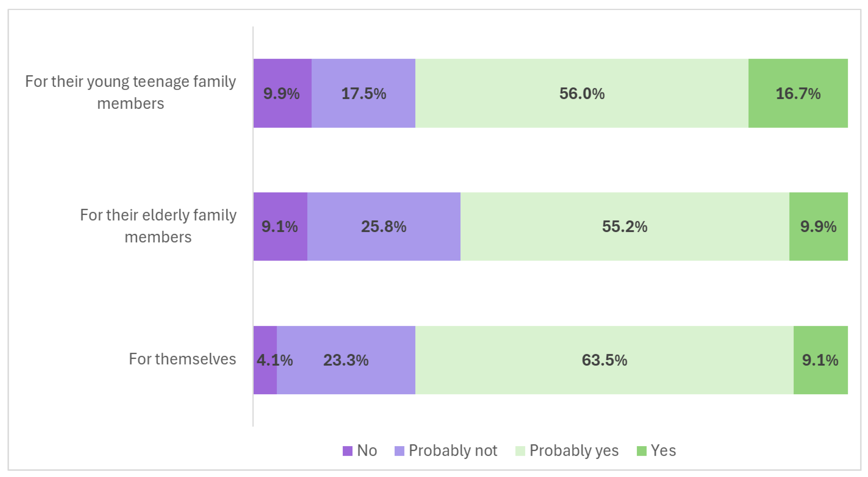
Task: Select the Probably not legend label
Action: (453, 451)
